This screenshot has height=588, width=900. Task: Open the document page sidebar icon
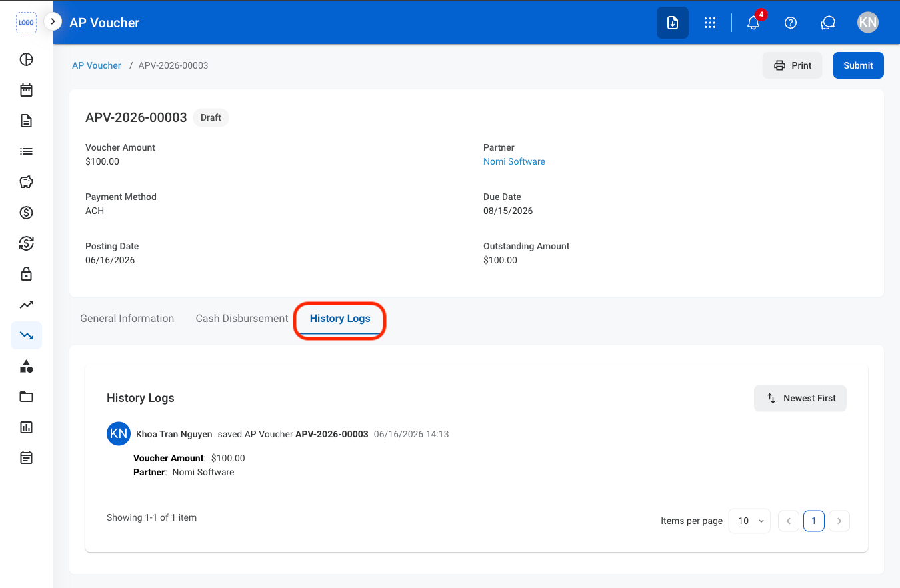click(26, 121)
